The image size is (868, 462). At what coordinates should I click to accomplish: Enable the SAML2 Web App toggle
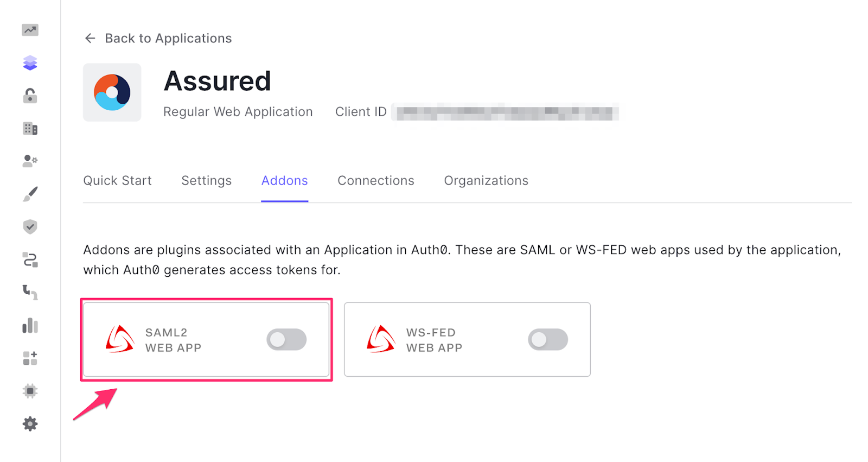click(x=286, y=339)
